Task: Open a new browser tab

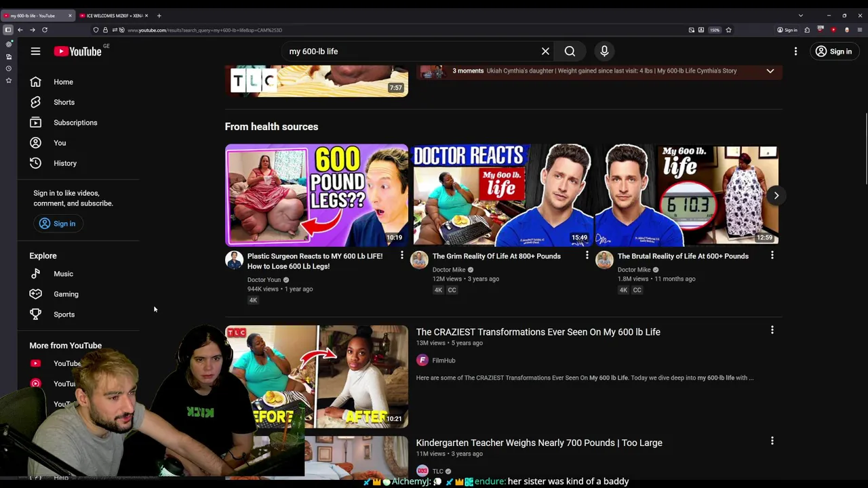Action: click(159, 16)
